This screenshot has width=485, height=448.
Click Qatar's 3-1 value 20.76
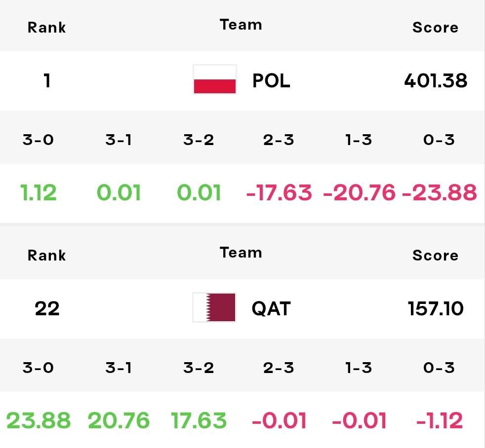(x=119, y=420)
